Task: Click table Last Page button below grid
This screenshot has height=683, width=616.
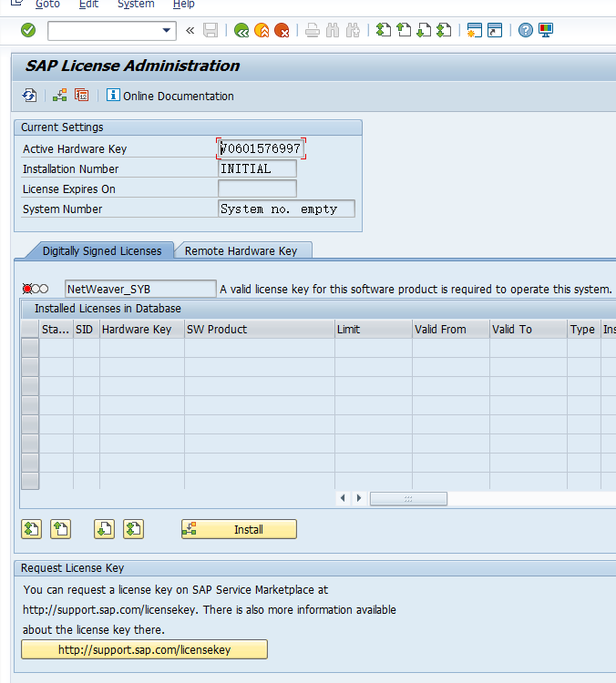Action: point(133,529)
